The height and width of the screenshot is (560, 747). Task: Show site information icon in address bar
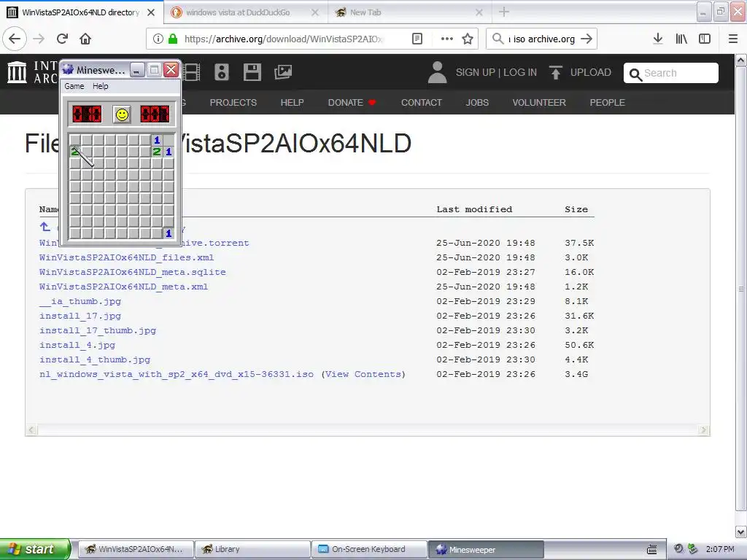158,39
